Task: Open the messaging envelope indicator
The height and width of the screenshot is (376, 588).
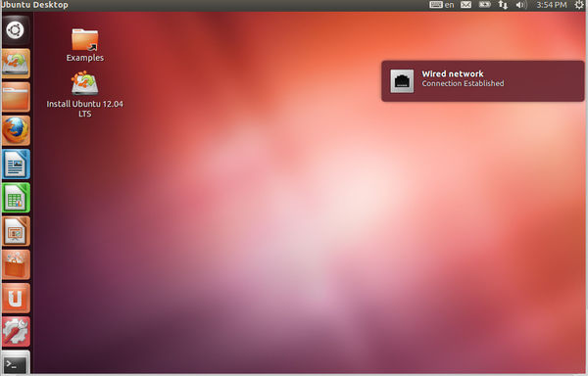Action: coord(466,5)
